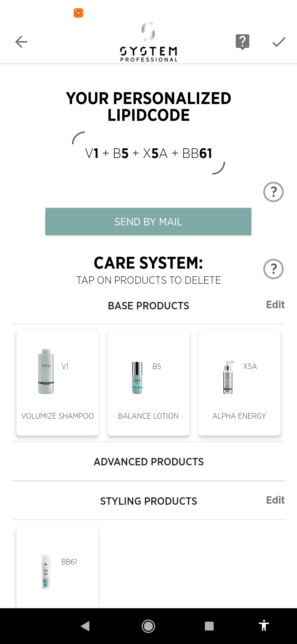Viewport: 297px width, 644px height.
Task: Tap the back arrow in header
Action: [21, 42]
